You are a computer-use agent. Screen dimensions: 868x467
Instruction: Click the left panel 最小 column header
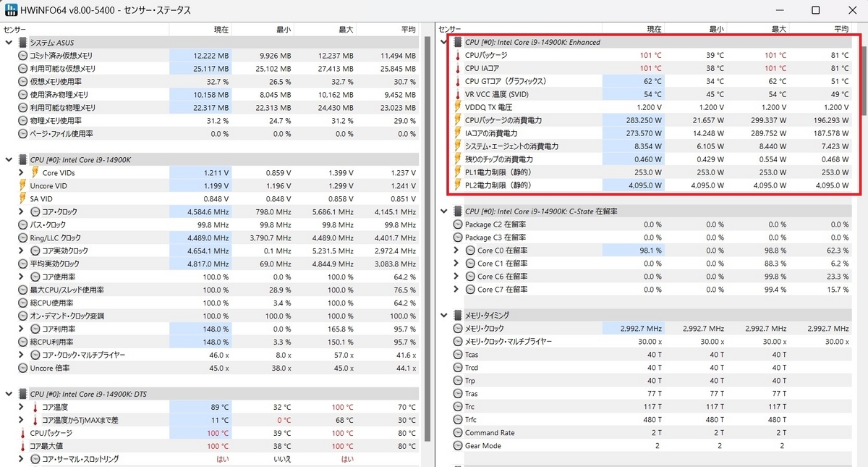(263, 30)
